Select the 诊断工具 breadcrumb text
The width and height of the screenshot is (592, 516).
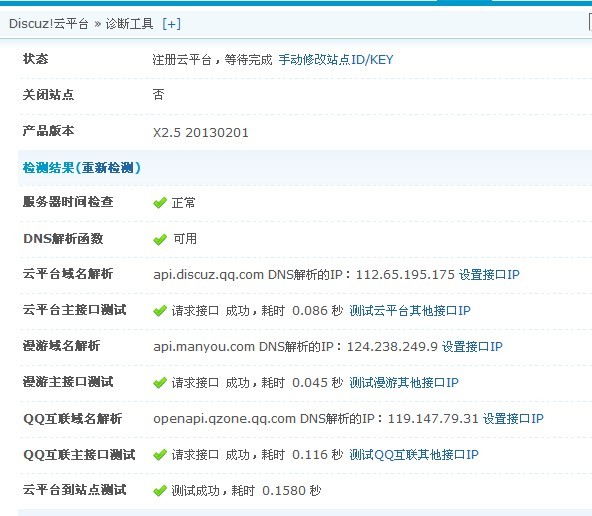129,24
